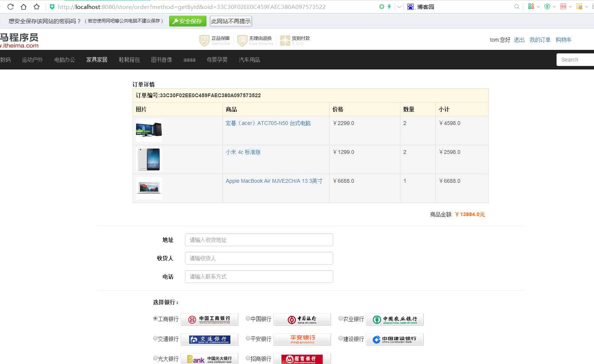Select the 招商银行 radio button
The width and height of the screenshot is (594, 364).
pyautogui.click(x=248, y=358)
